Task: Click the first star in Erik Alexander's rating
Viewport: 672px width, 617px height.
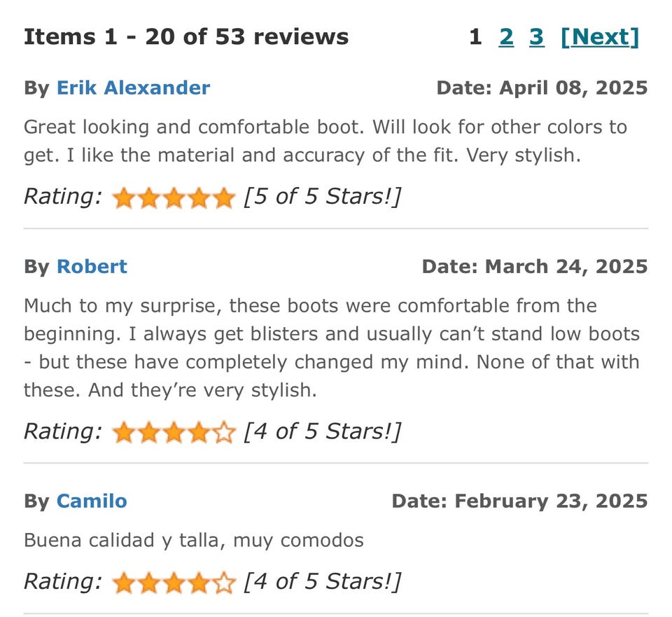Action: pyautogui.click(x=124, y=199)
